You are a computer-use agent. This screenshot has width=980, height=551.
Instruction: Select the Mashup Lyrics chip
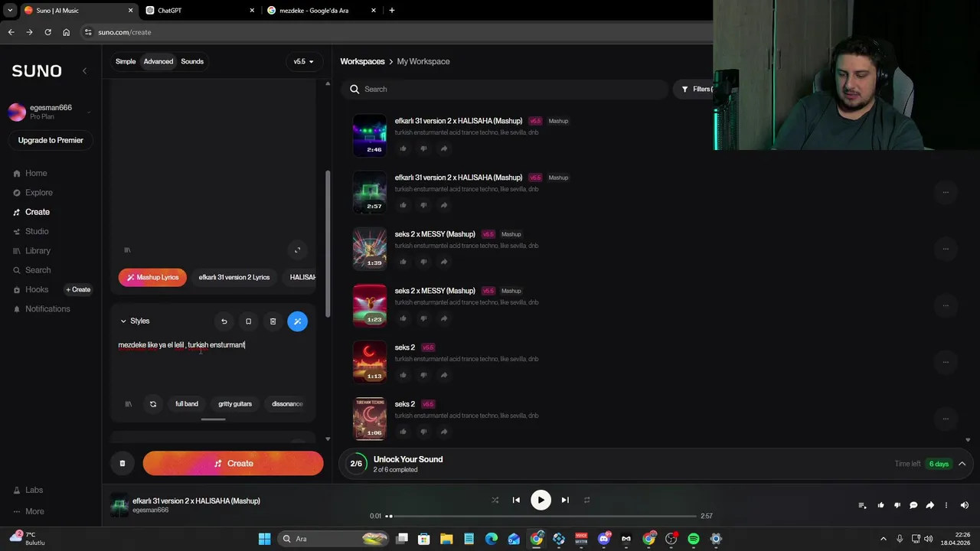[x=153, y=277]
